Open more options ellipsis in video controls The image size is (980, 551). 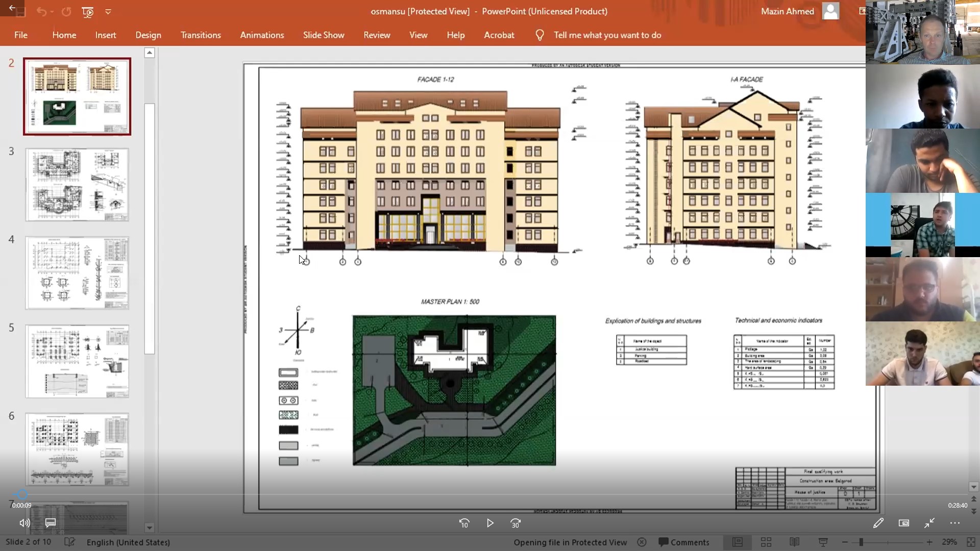955,523
